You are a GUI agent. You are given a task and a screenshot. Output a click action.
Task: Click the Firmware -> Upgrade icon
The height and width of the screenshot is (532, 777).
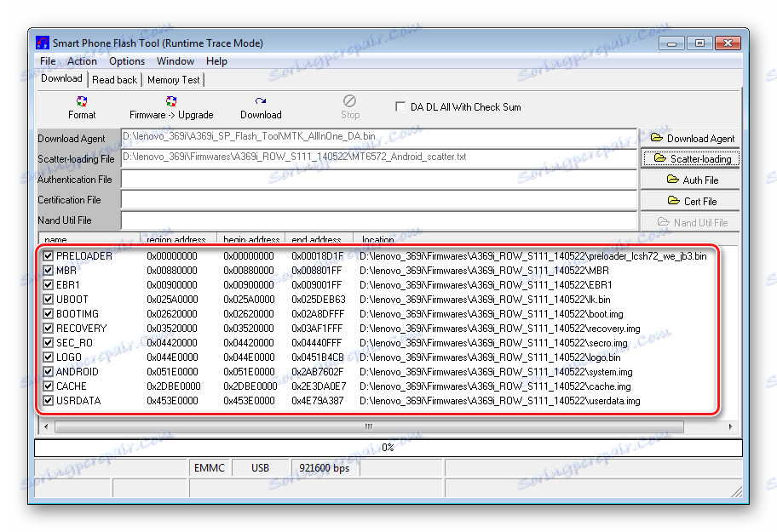[x=171, y=101]
